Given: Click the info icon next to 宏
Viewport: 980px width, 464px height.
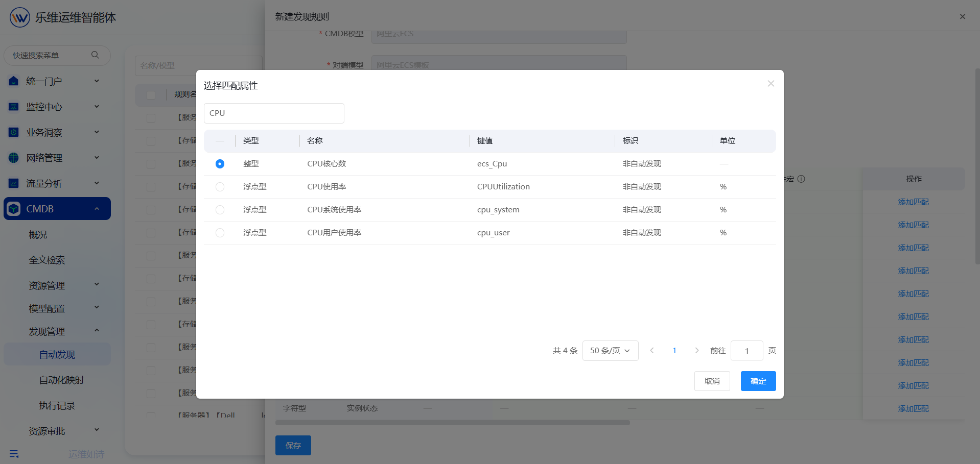Looking at the screenshot, I should [x=801, y=179].
